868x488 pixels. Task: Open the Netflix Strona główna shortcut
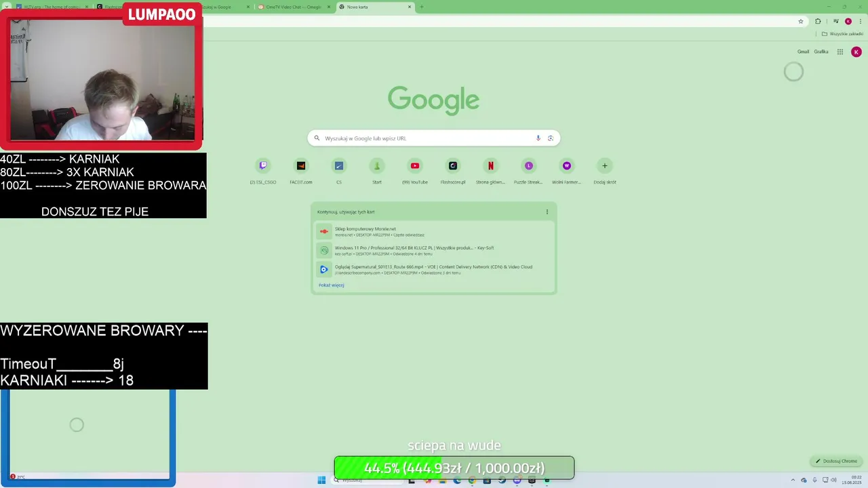(491, 171)
